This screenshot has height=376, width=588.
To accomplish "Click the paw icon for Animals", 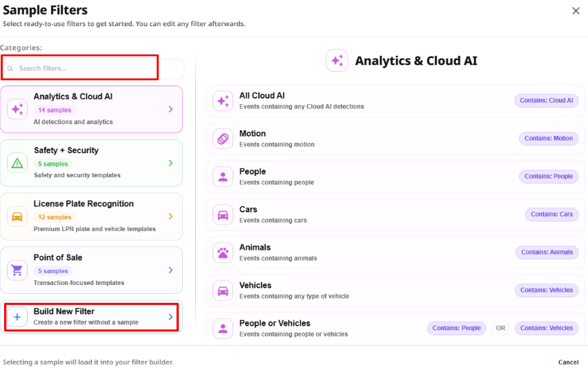I will 223,253.
